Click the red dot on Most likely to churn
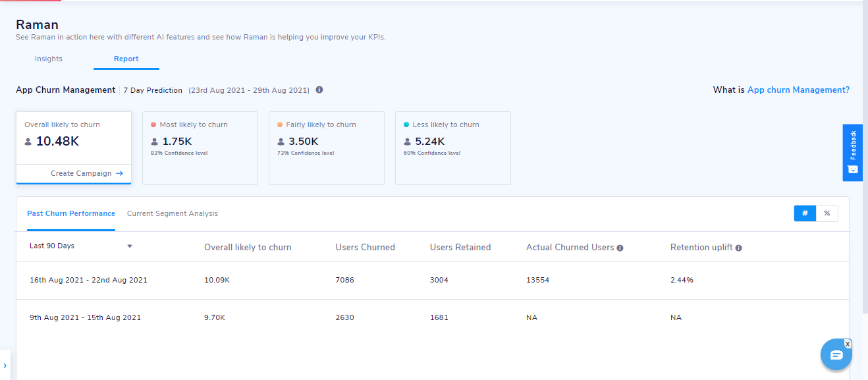This screenshot has height=380, width=868. click(x=153, y=124)
